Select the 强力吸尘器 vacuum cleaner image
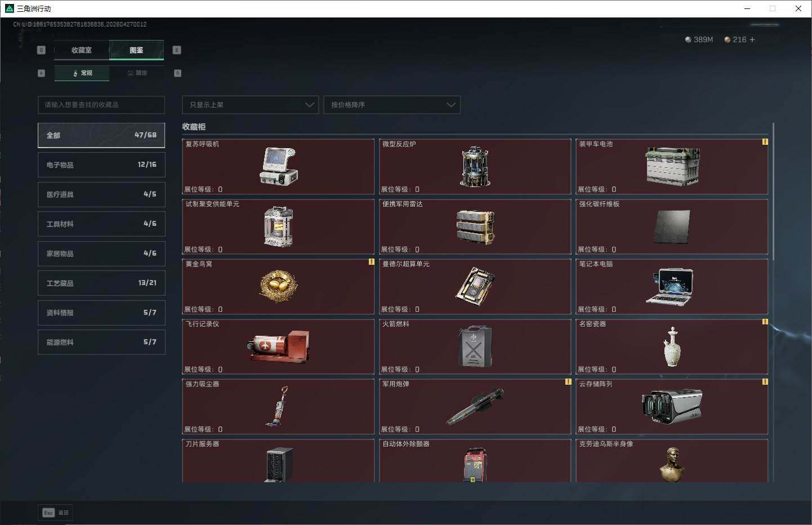 click(278, 406)
